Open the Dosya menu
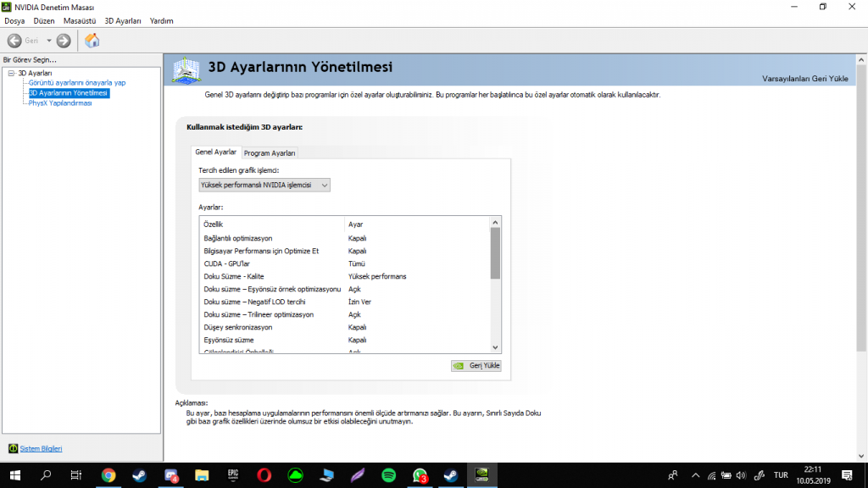This screenshot has height=488, width=868. tap(14, 21)
